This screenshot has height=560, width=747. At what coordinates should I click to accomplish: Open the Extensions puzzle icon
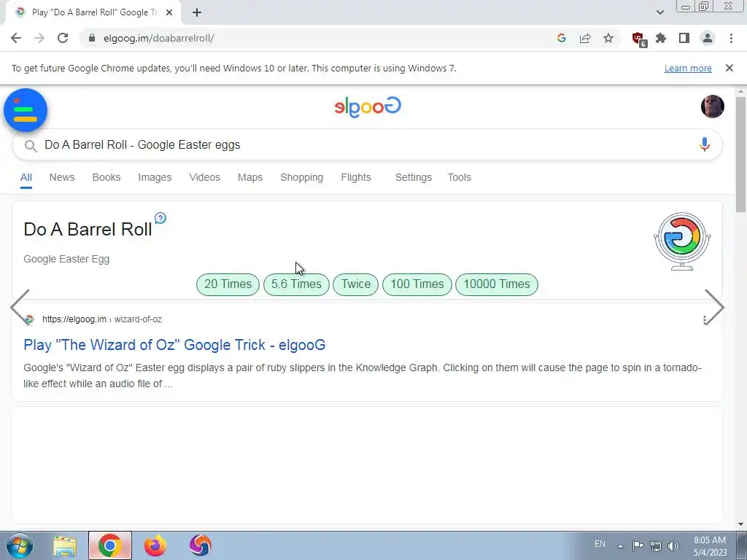[x=661, y=38]
